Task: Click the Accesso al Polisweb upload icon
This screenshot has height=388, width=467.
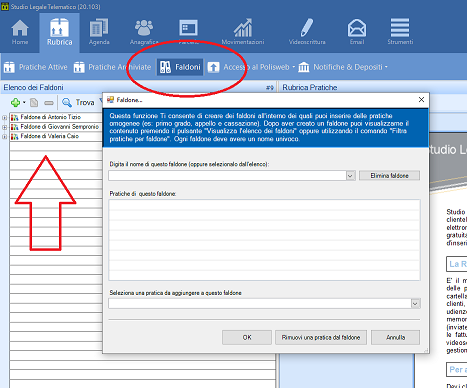Action: (x=213, y=67)
